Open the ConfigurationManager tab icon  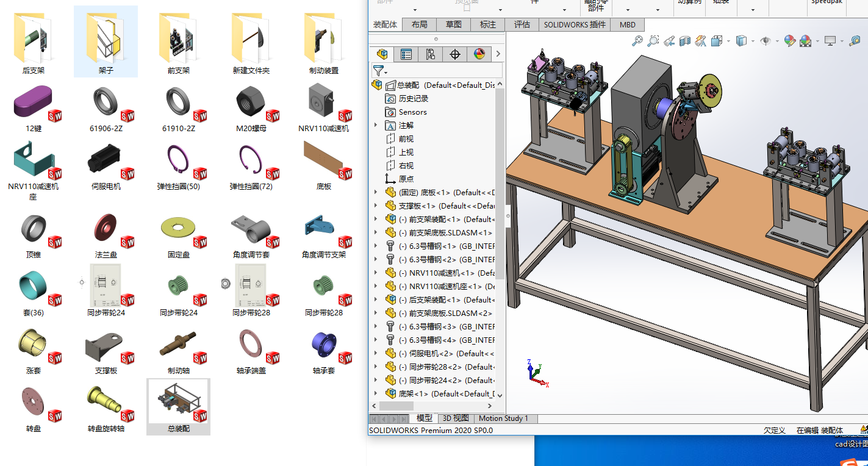click(431, 54)
